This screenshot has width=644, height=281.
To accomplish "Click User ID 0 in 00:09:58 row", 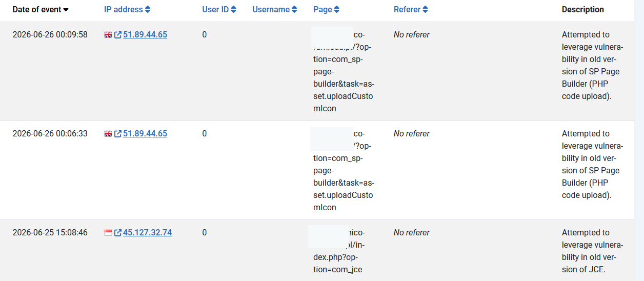I will [205, 34].
